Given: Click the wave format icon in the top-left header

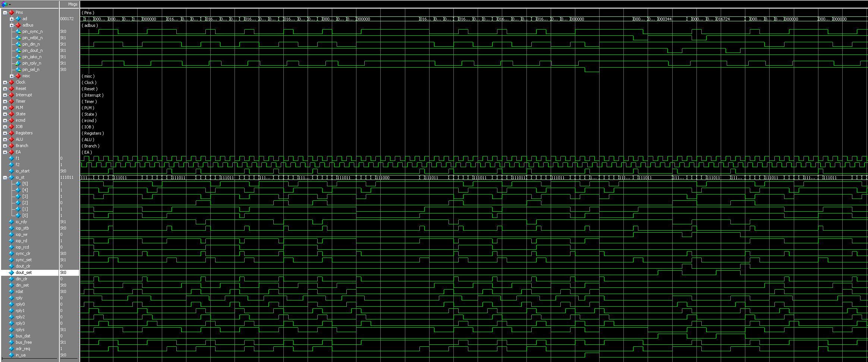Looking at the screenshot, I should click(4, 4).
